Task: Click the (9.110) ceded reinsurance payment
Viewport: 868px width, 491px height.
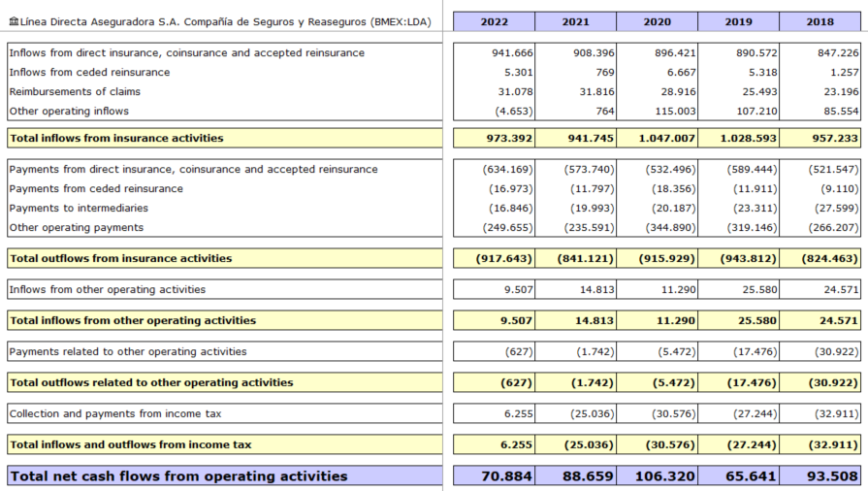Action: click(x=839, y=188)
